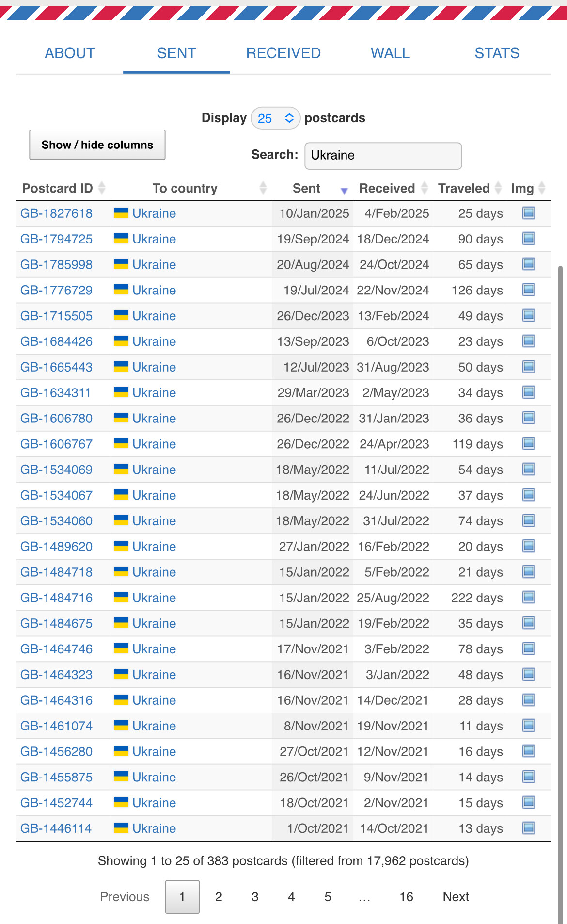Open the Display 25 postcards dropdown
The height and width of the screenshot is (924, 567).
pyautogui.click(x=275, y=118)
